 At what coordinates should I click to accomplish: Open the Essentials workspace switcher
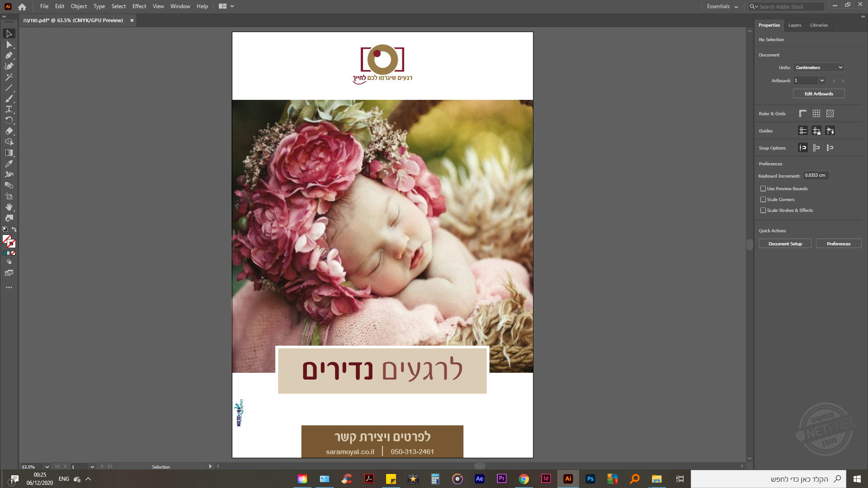pyautogui.click(x=722, y=6)
